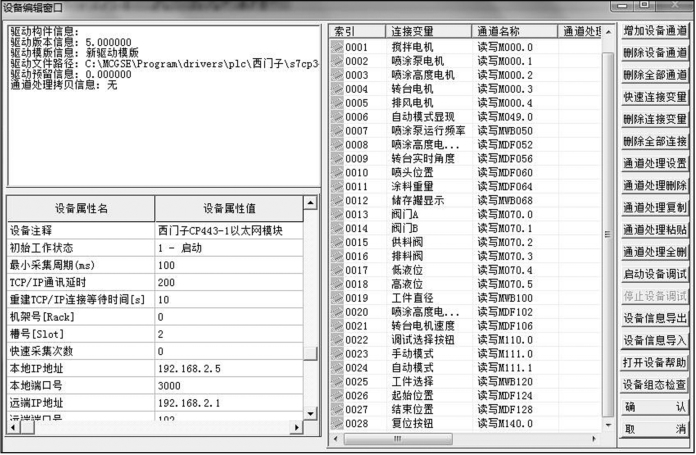
Task: Click 通道处理全删 button
Action: pos(655,252)
